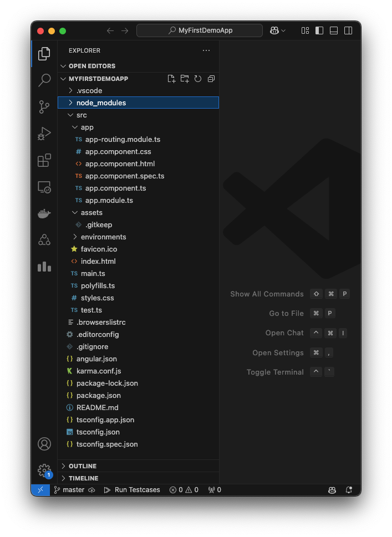Open .gitignore file
392x537 pixels.
(x=139, y=346)
